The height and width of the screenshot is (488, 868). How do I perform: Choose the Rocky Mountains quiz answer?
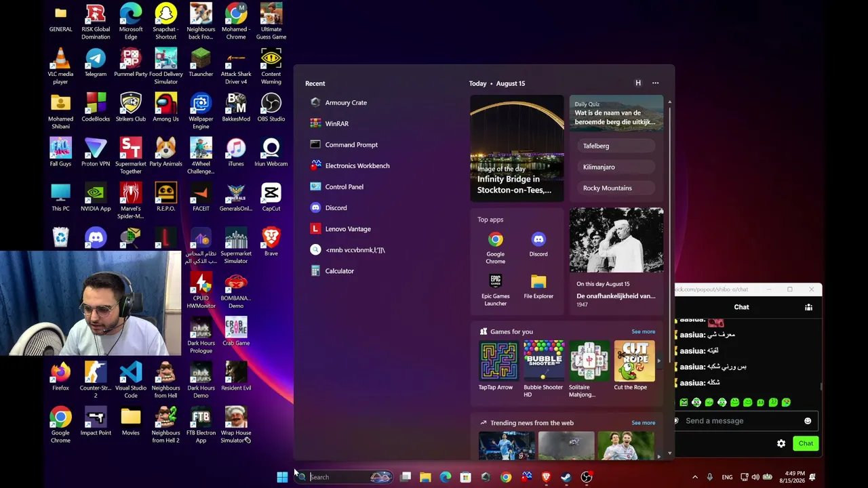[616, 188]
